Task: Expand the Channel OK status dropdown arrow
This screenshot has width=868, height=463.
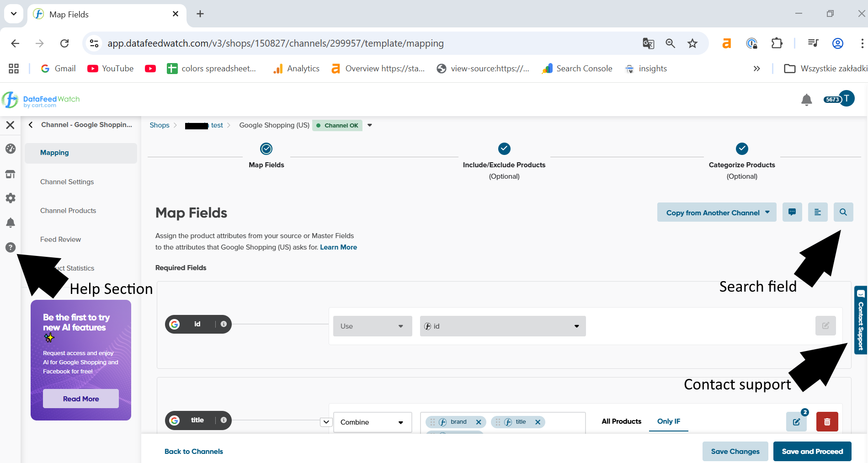Action: [370, 125]
